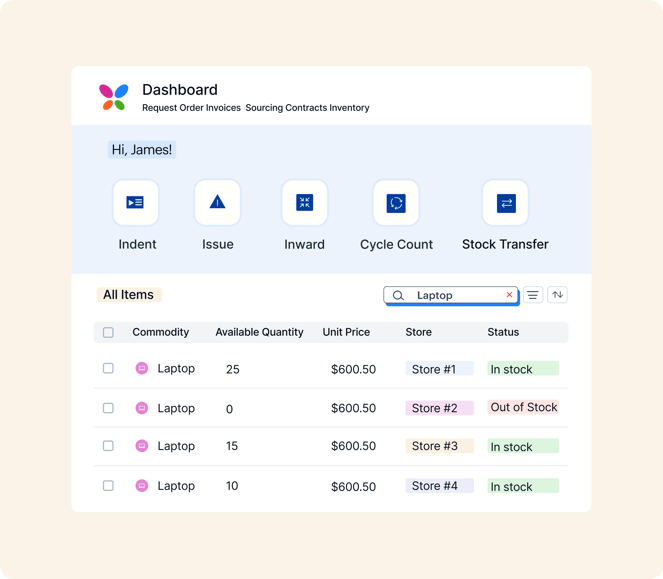Open the Issue warning triangle icon
Screen dimensions: 663x579
point(217,203)
